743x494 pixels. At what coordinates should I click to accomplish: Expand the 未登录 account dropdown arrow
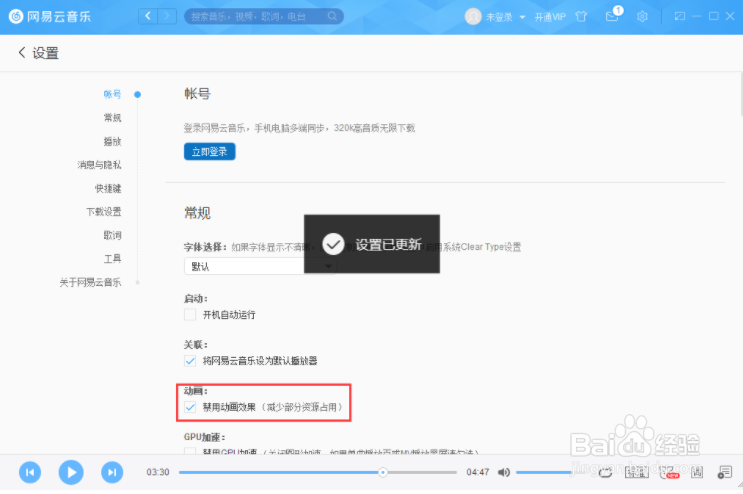point(522,17)
